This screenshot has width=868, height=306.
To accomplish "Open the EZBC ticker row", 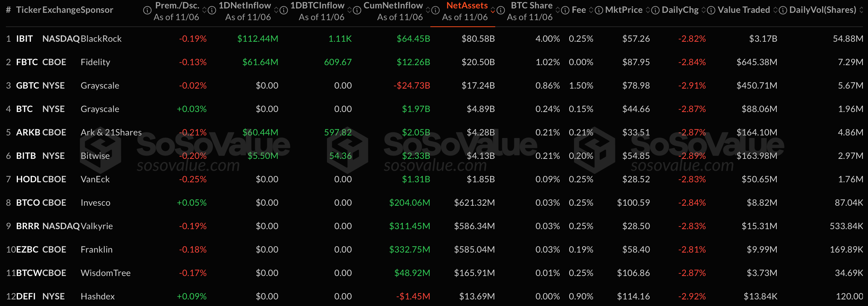I will 27,249.
